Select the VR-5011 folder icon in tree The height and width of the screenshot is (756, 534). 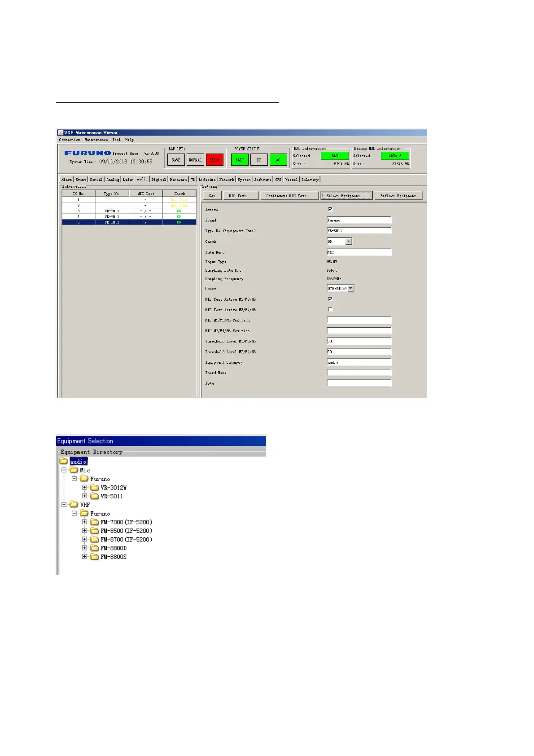pyautogui.click(x=95, y=496)
